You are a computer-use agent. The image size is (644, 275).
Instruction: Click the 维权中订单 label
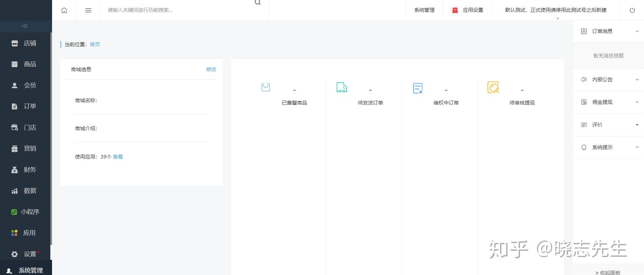coord(446,103)
